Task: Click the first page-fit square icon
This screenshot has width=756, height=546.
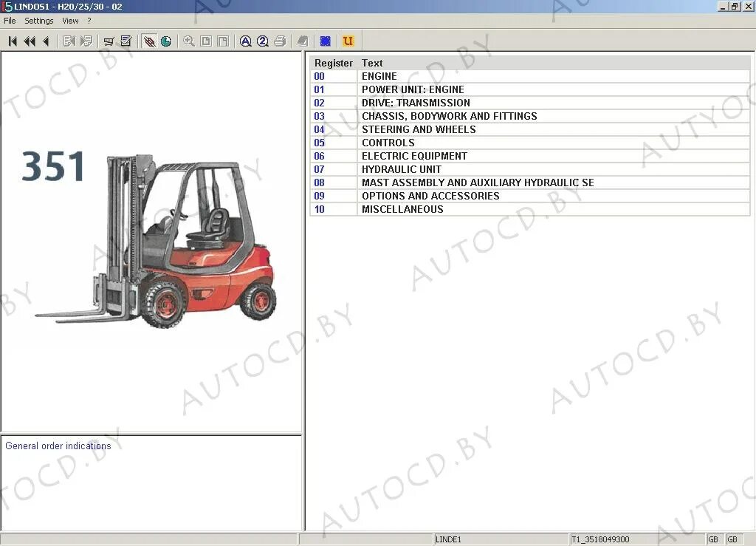Action: pyautogui.click(x=206, y=41)
